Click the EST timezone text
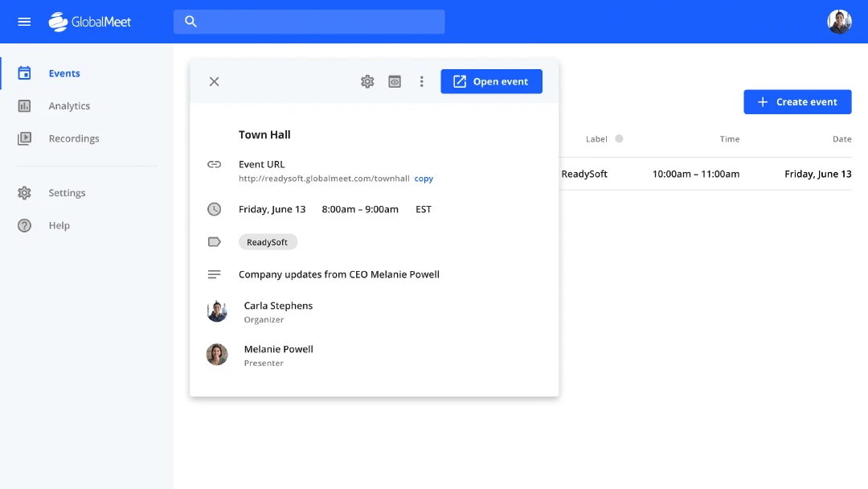This screenshot has height=489, width=868. (424, 209)
